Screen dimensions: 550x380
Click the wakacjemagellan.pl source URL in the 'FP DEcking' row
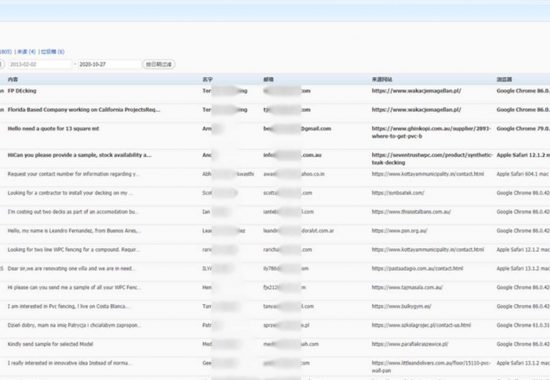[x=416, y=91]
